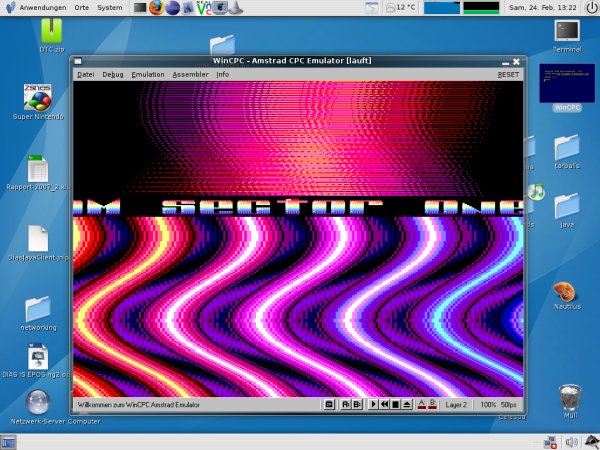Image resolution: width=600 pixels, height=450 pixels.
Task: Open the System menu in the top panel
Action: 109,8
